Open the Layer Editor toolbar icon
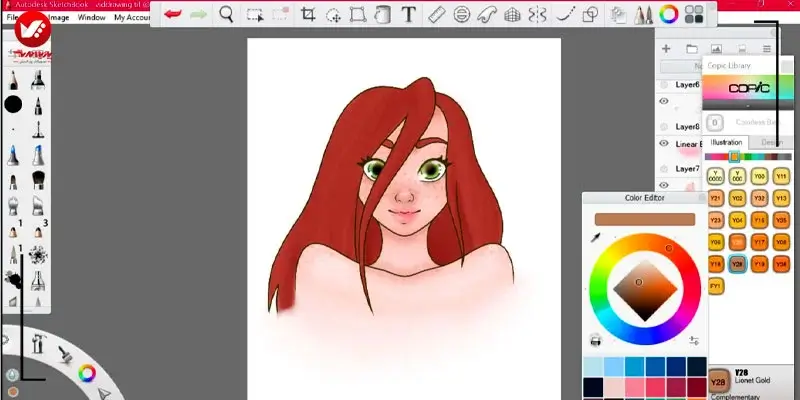 pos(618,15)
